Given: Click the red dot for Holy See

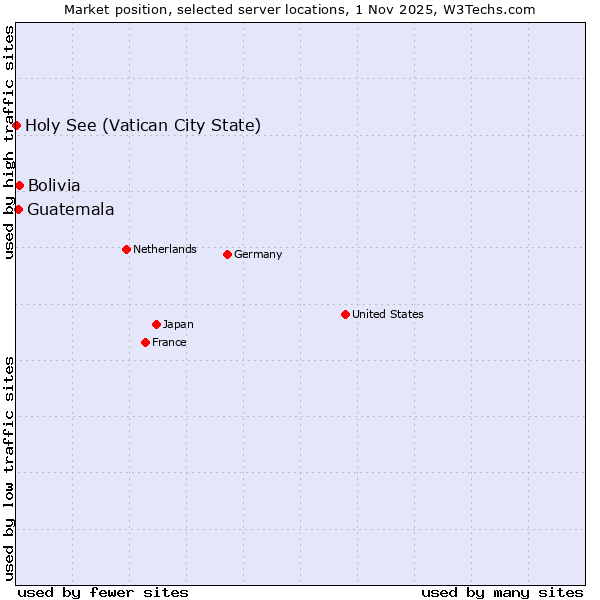Looking at the screenshot, I should (17, 125).
